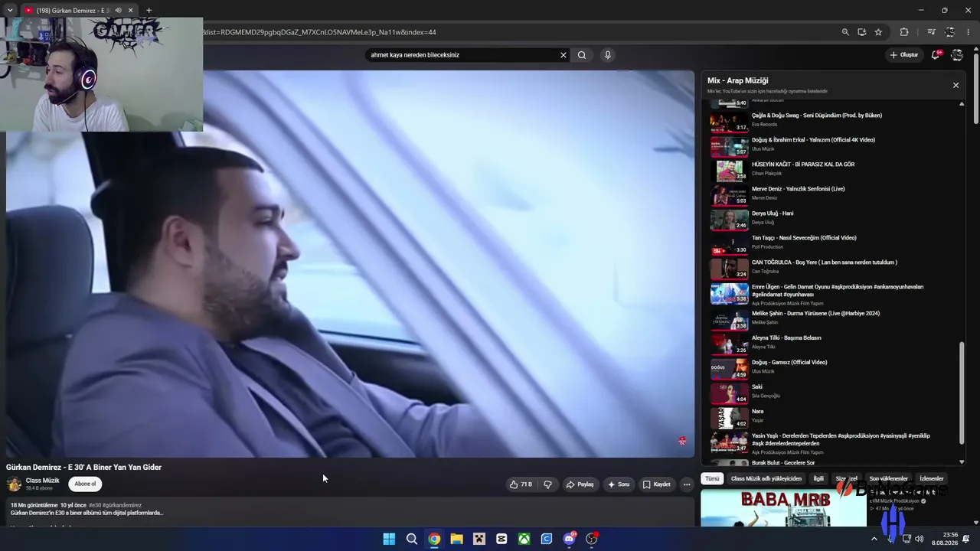The image size is (980, 551).
Task: Select the İzlenenler filter chip
Action: pos(932,479)
